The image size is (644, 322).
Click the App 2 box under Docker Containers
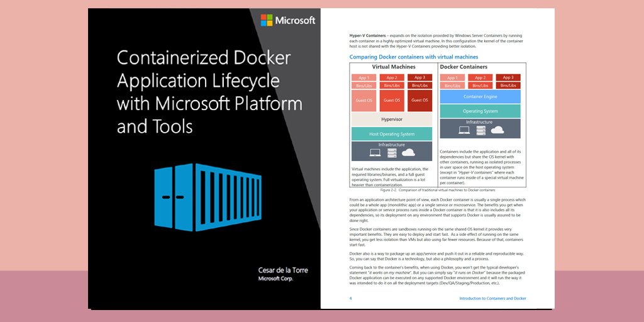tap(480, 77)
